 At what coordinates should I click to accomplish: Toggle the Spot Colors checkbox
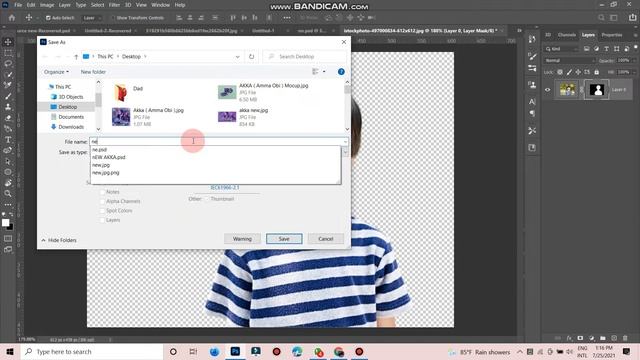[102, 211]
